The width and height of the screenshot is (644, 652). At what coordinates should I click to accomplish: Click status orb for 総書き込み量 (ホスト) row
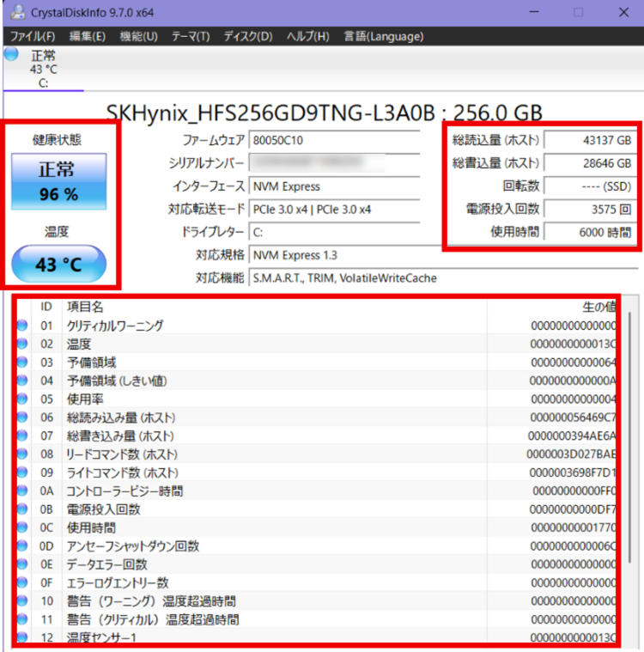(22, 436)
